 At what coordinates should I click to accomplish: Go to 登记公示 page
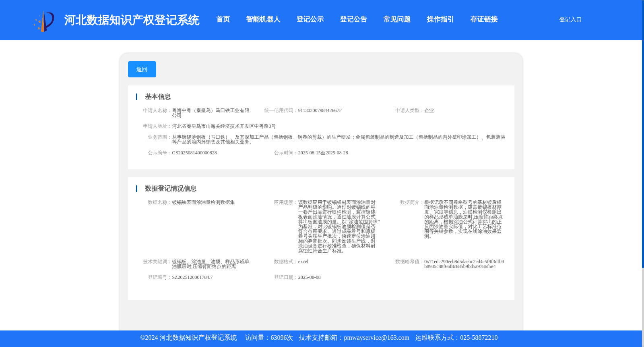coord(310,19)
